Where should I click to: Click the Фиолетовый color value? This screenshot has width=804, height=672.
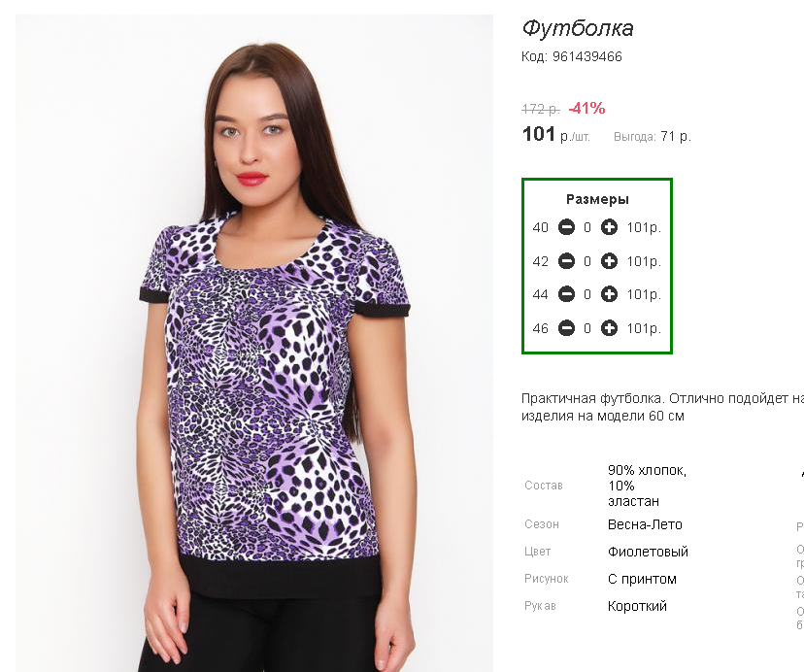pos(648,552)
